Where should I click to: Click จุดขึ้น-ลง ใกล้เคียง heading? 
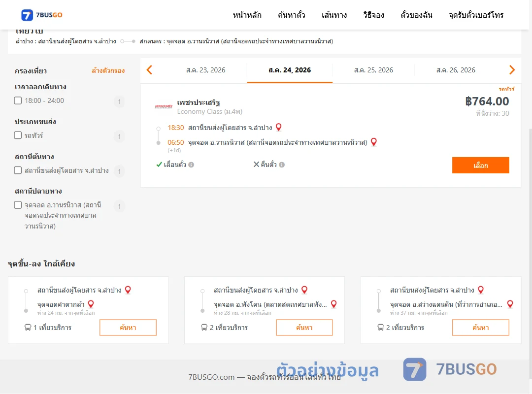(x=41, y=263)
